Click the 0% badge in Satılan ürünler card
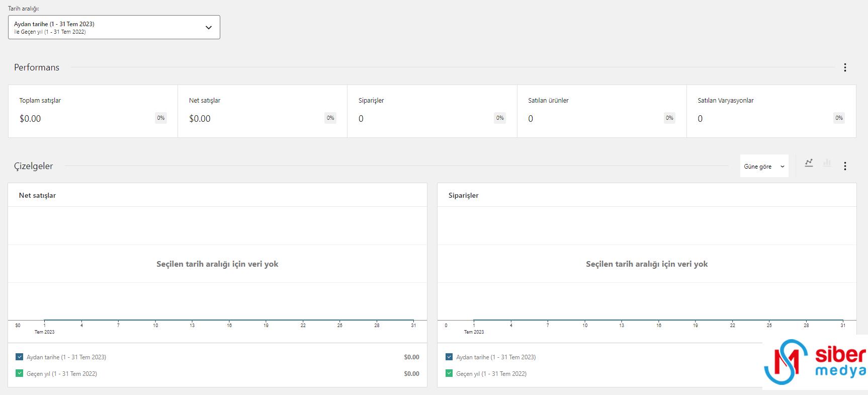This screenshot has height=395, width=868. [669, 118]
